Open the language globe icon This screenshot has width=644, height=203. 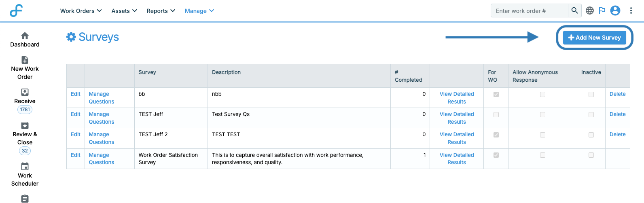(590, 11)
